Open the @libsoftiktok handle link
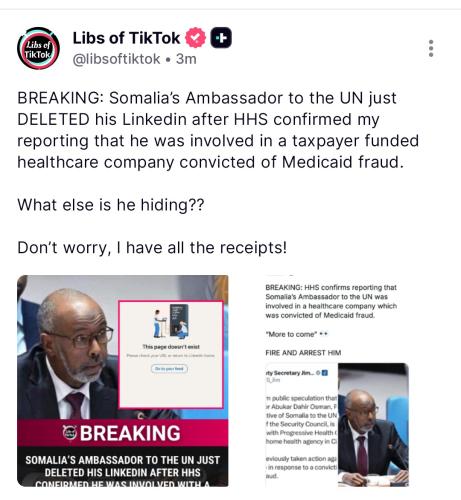The width and height of the screenshot is (461, 500). [x=116, y=59]
